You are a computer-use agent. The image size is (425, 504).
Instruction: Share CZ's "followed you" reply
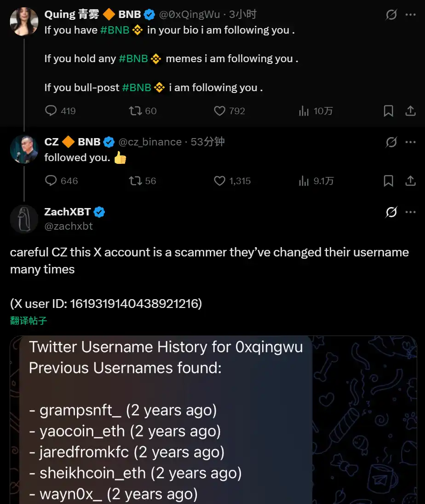410,181
